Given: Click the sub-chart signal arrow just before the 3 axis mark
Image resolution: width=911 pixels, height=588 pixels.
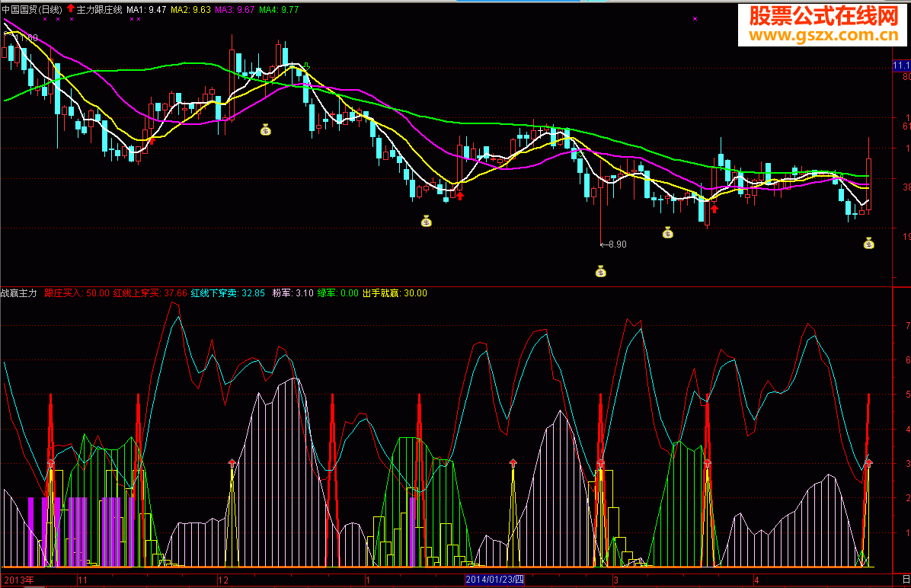Looking at the screenshot, I should (x=600, y=463).
